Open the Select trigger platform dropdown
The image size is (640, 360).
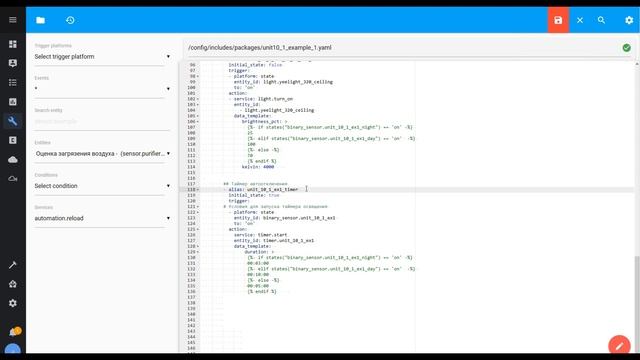coord(102,57)
